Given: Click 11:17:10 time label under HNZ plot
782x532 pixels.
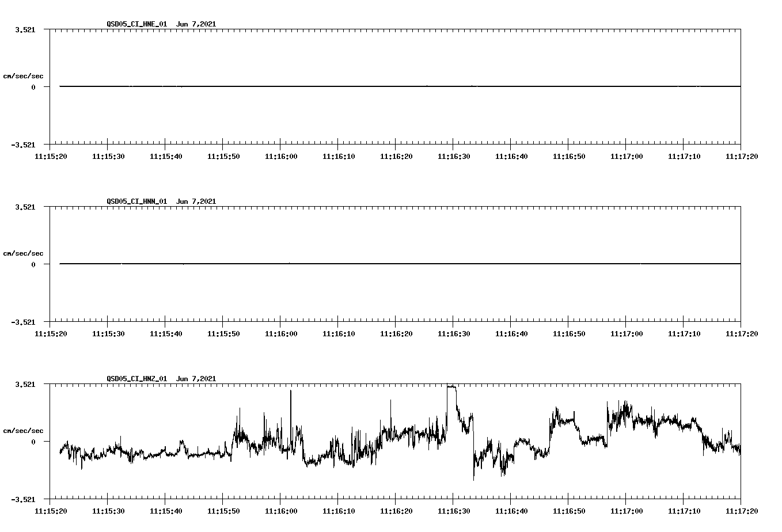Looking at the screenshot, I should [x=684, y=511].
